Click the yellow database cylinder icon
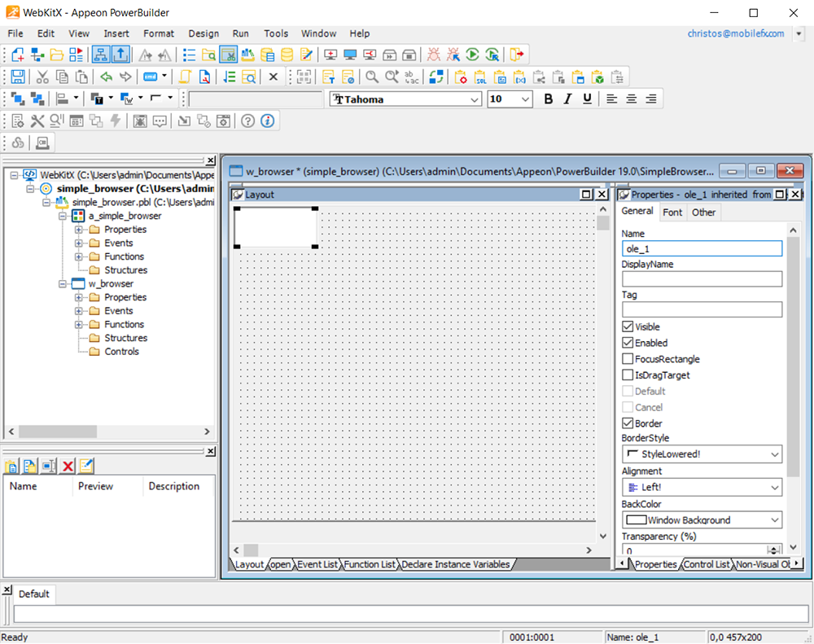Image resolution: width=814 pixels, height=644 pixels. (287, 55)
